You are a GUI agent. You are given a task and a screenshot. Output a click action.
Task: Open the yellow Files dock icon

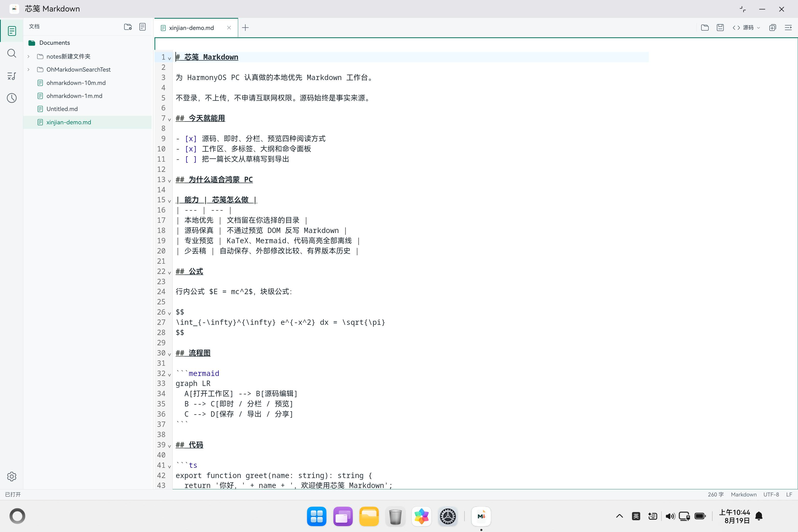(x=369, y=516)
